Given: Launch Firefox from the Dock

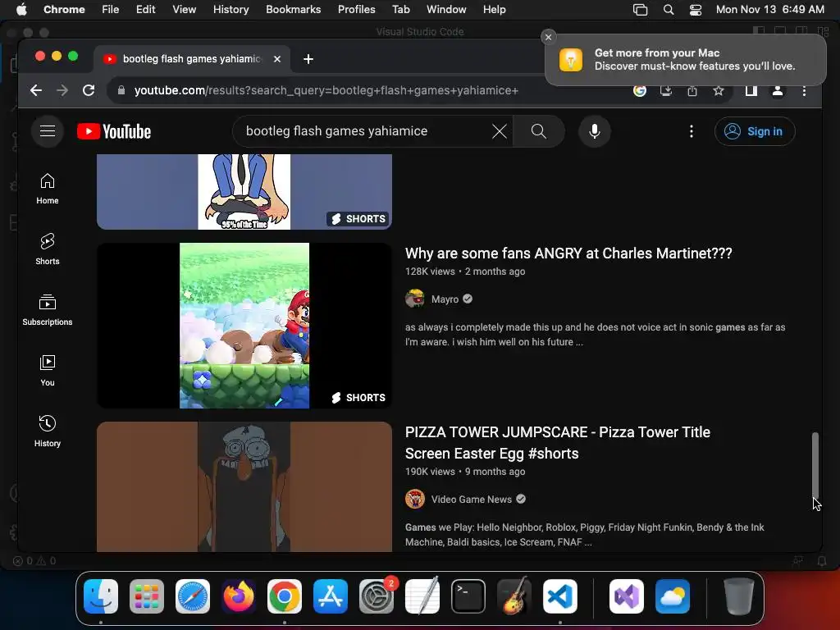Looking at the screenshot, I should (239, 596).
